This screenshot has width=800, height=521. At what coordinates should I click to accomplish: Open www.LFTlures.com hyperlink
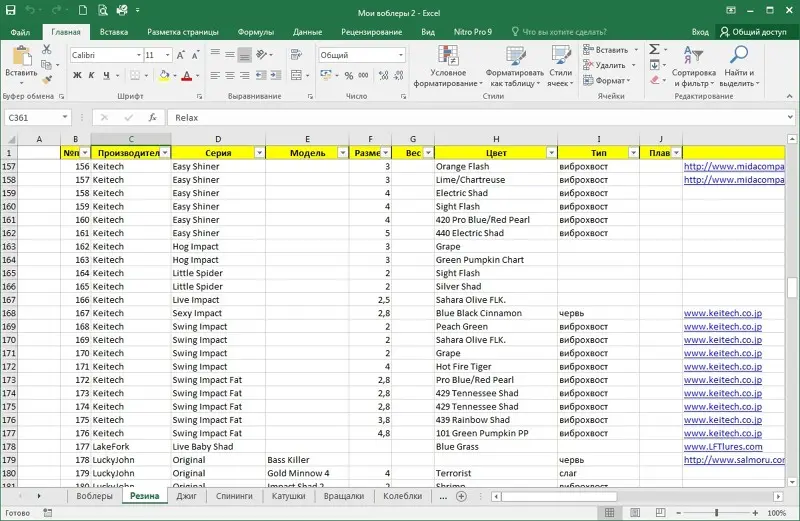[723, 446]
